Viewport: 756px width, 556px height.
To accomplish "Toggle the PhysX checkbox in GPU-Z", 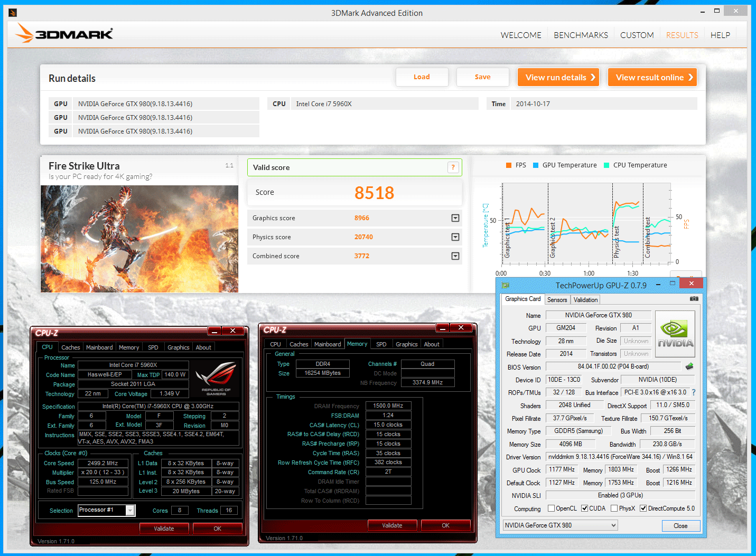I will click(x=614, y=508).
